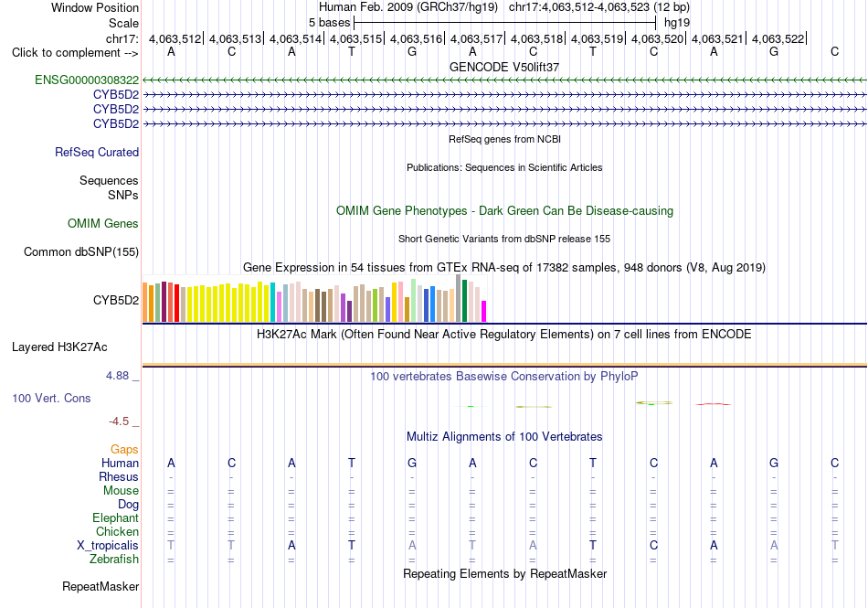This screenshot has height=608, width=868.
Task: Select the Window Position label
Action: [95, 7]
